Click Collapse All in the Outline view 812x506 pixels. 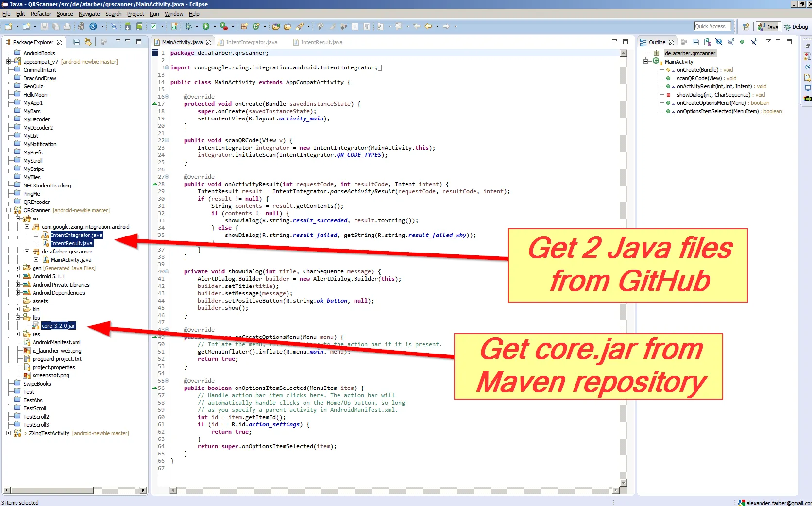tap(695, 42)
